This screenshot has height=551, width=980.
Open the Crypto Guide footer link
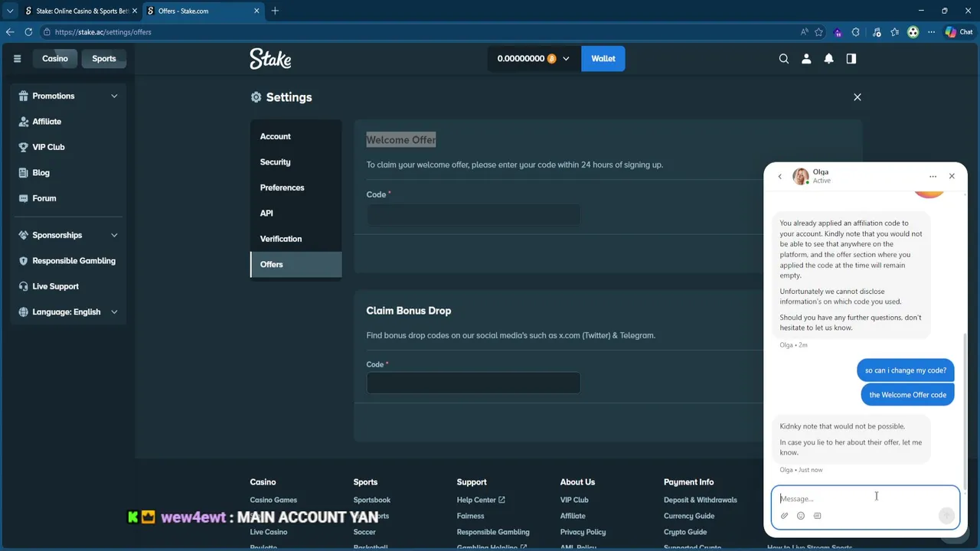click(685, 533)
